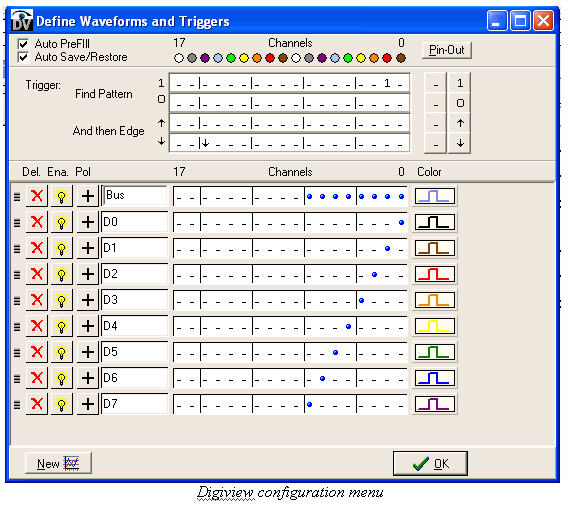Create a new waveform with New button

tap(58, 463)
